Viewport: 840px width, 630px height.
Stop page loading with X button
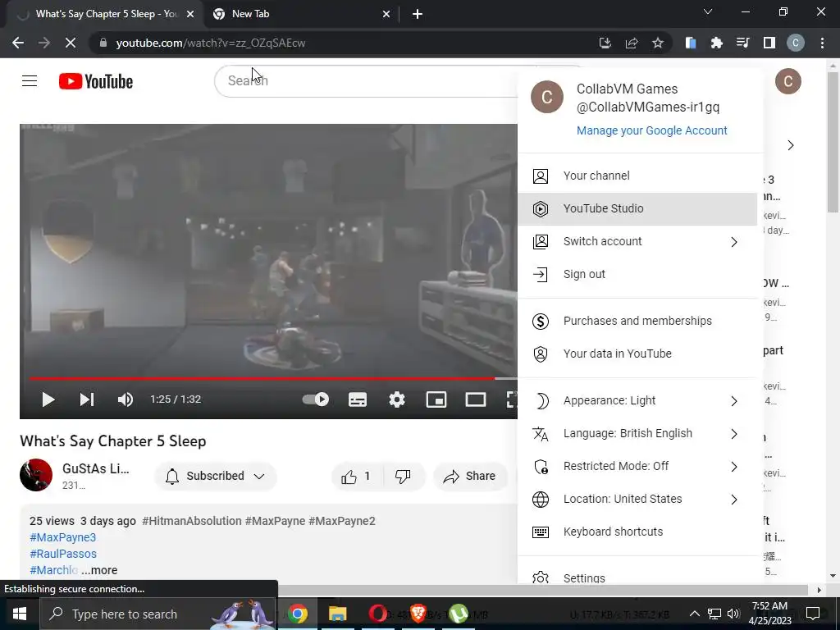71,43
